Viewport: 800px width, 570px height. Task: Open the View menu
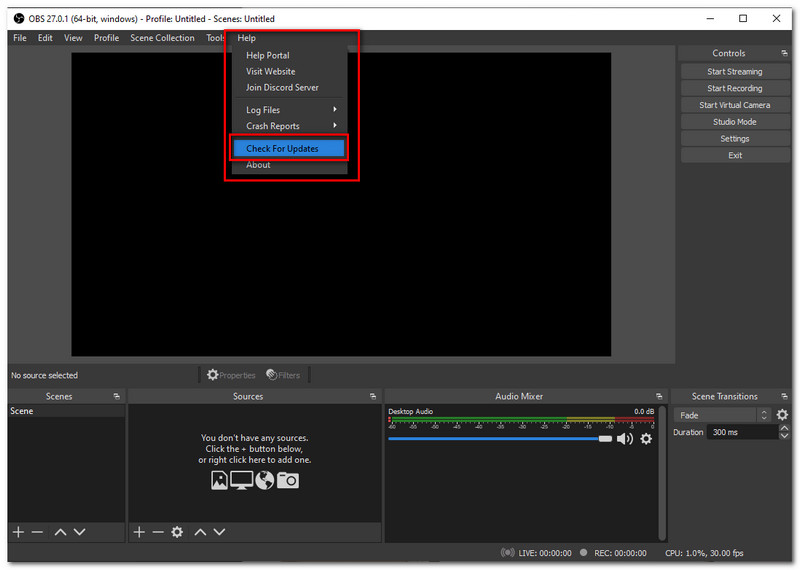click(x=73, y=38)
